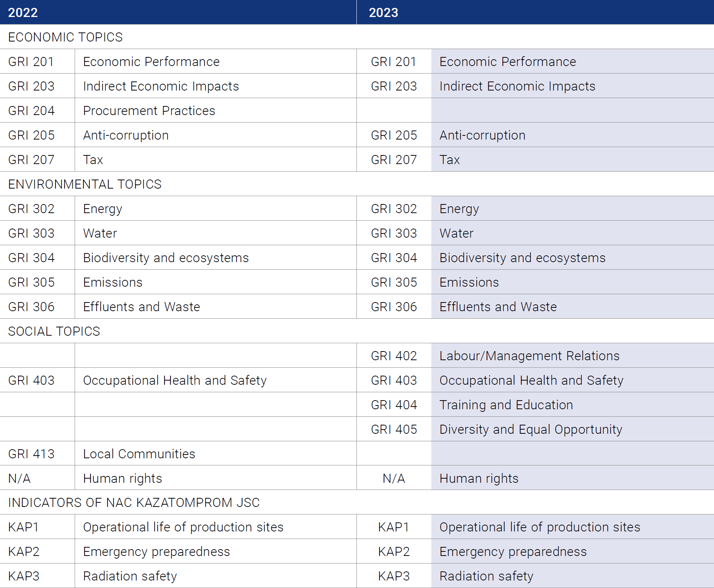Select the GRI 404 code cell

[x=394, y=405]
